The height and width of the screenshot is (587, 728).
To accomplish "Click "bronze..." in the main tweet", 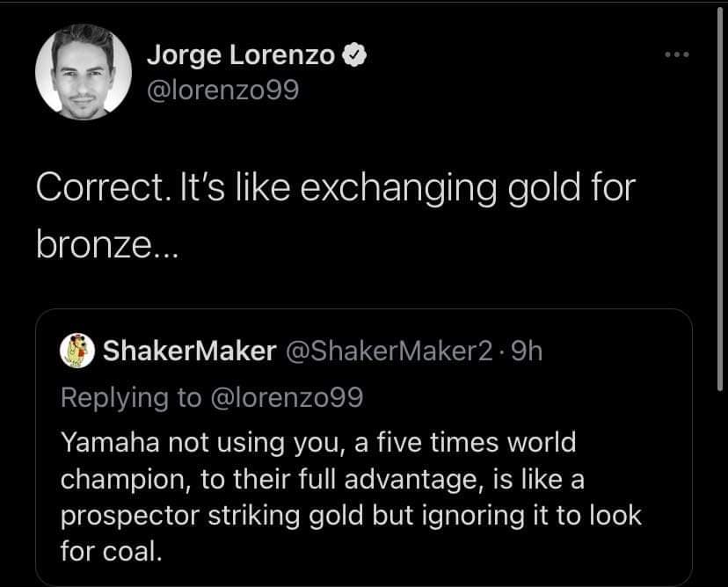I will (x=106, y=243).
